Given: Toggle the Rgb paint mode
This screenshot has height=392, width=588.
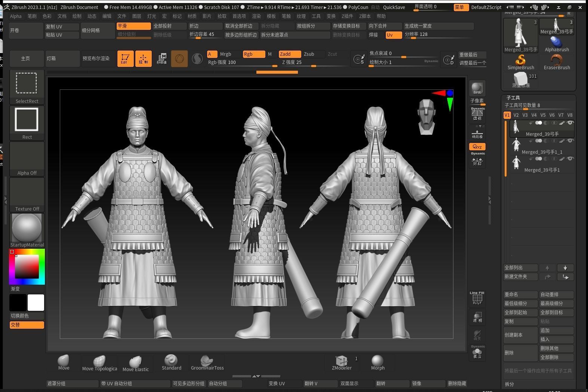Looking at the screenshot, I should (254, 54).
